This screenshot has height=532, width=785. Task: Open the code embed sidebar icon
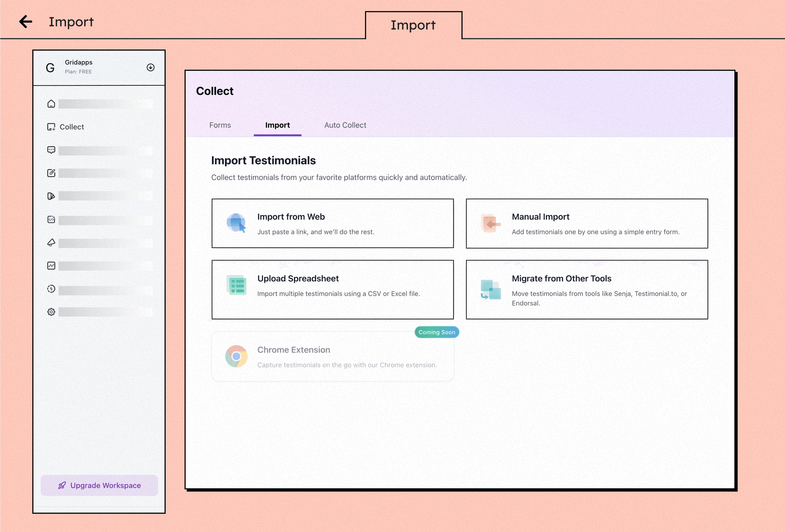tap(51, 220)
